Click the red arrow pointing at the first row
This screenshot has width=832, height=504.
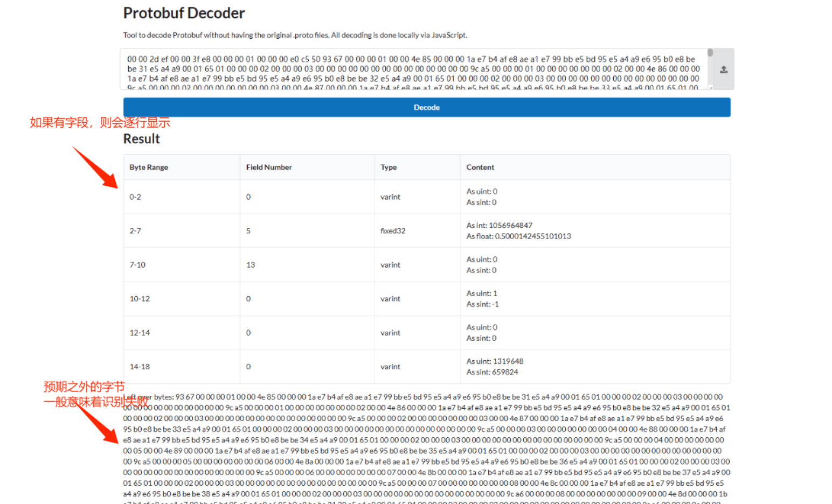pos(96,168)
